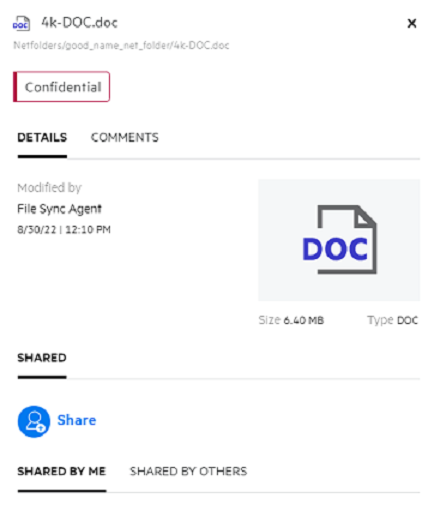Click the Confidential classification label

click(61, 87)
